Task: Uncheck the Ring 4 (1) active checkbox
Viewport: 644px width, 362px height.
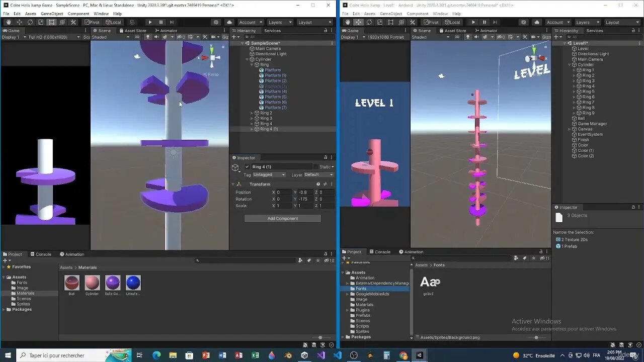Action: (x=247, y=167)
